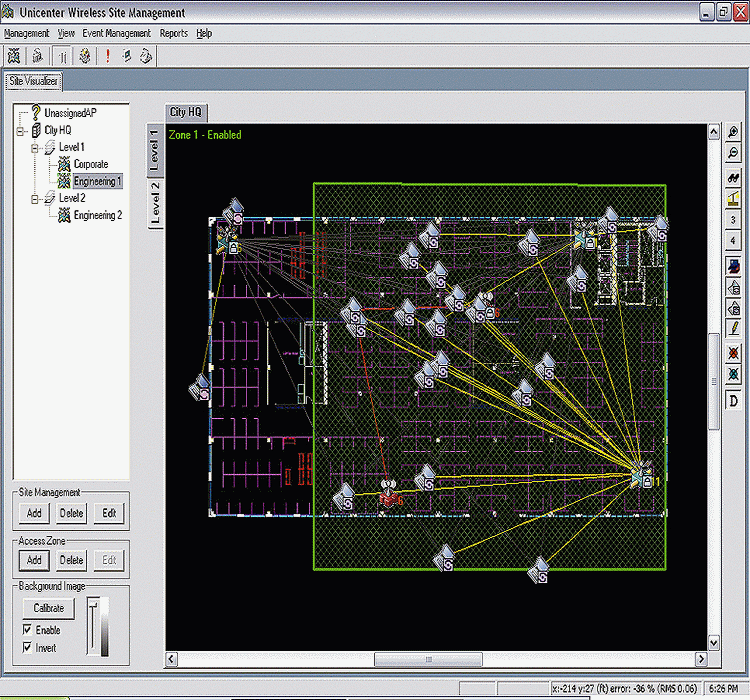Click Delete under Site Management

click(x=71, y=513)
